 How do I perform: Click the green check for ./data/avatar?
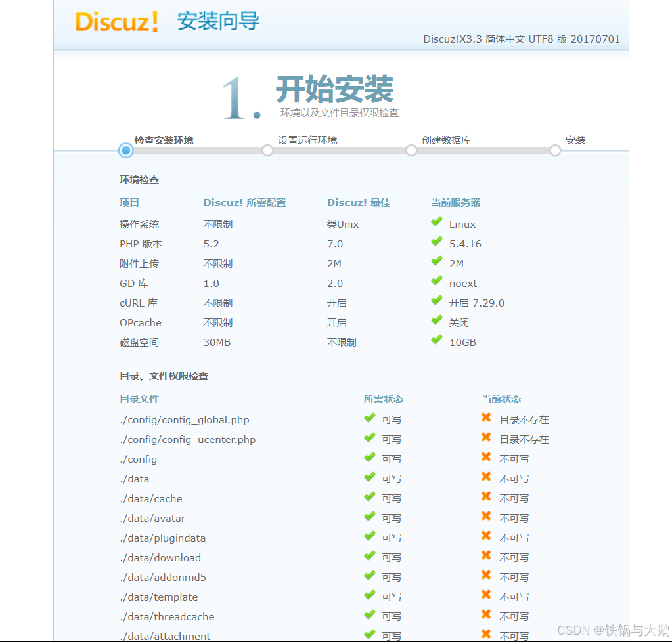coord(369,516)
